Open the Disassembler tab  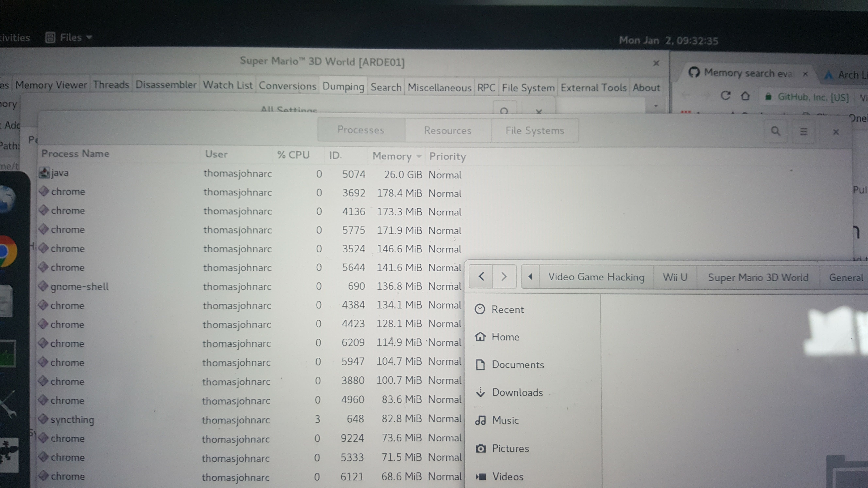point(166,85)
